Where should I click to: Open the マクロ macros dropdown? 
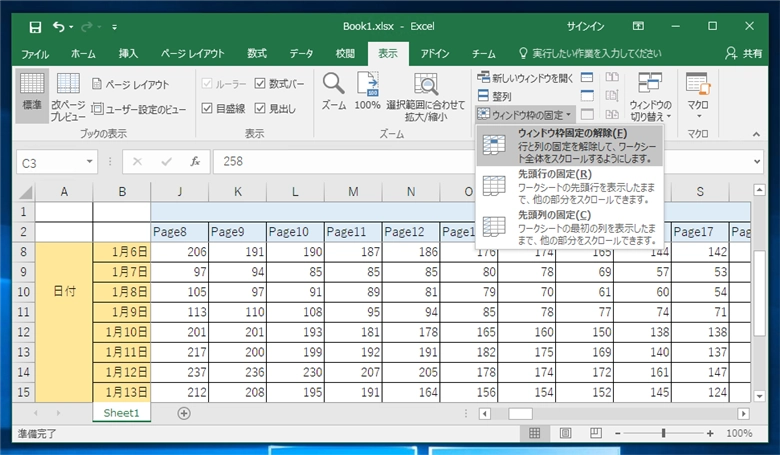pos(698,95)
